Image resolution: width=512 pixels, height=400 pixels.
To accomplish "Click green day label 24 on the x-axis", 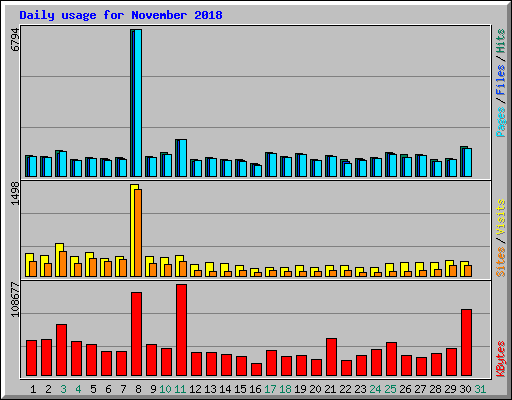I will pos(375,389).
